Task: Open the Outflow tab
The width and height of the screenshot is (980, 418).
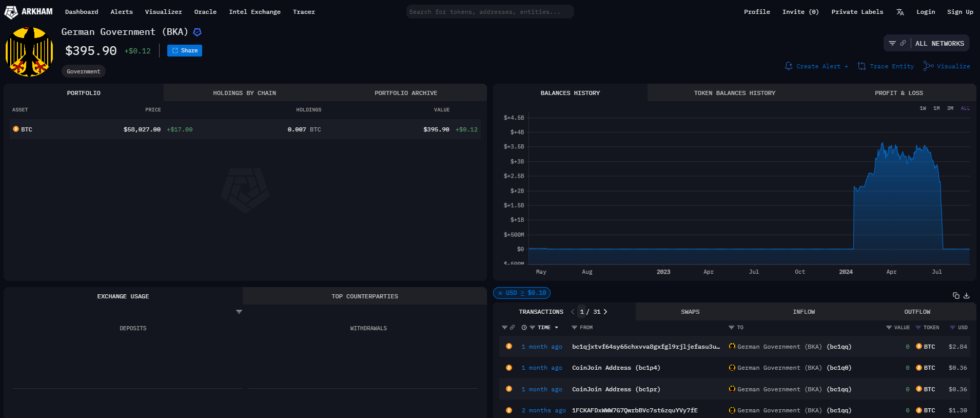Action: click(x=917, y=312)
